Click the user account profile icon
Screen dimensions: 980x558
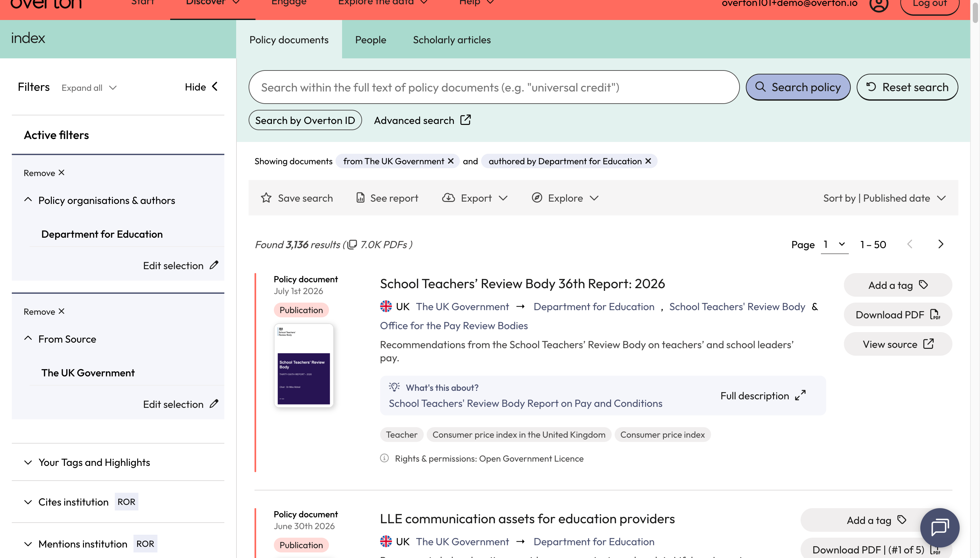pyautogui.click(x=878, y=4)
